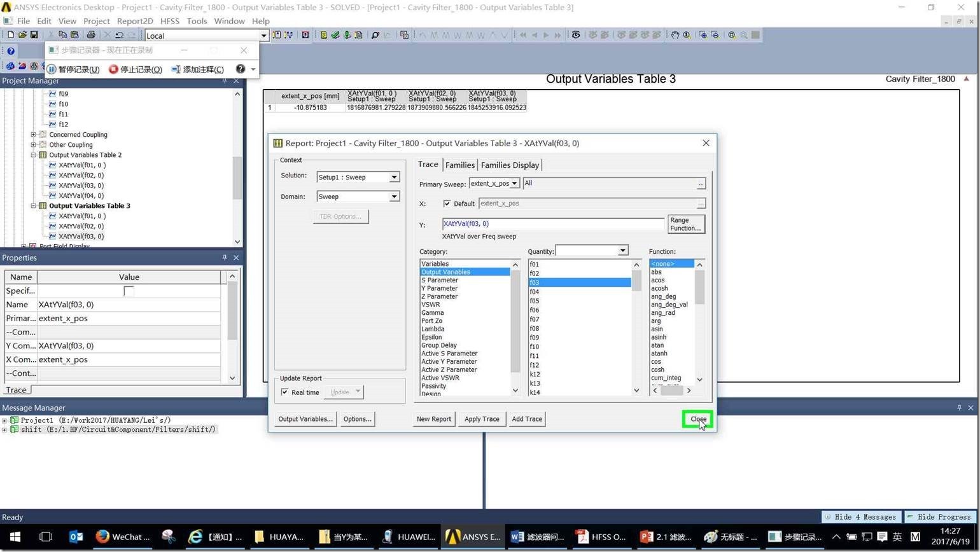The image size is (980, 552).
Task: Open the Output Variables... button
Action: click(x=305, y=419)
